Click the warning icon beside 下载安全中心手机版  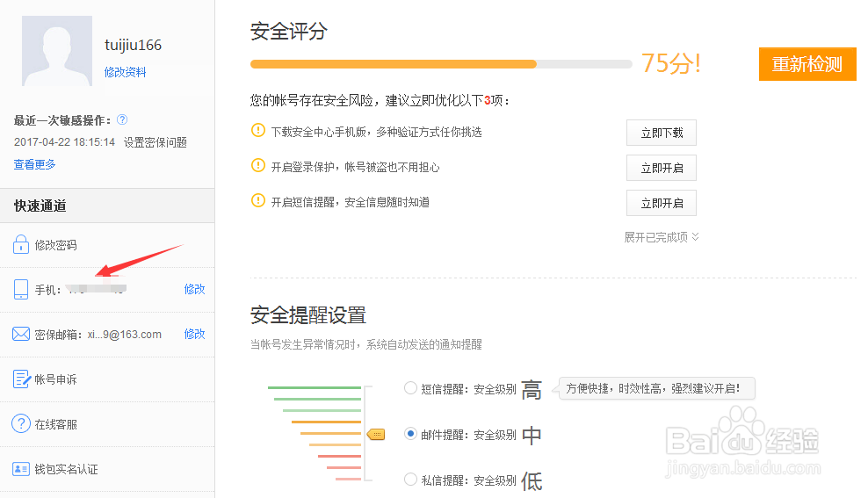257,131
